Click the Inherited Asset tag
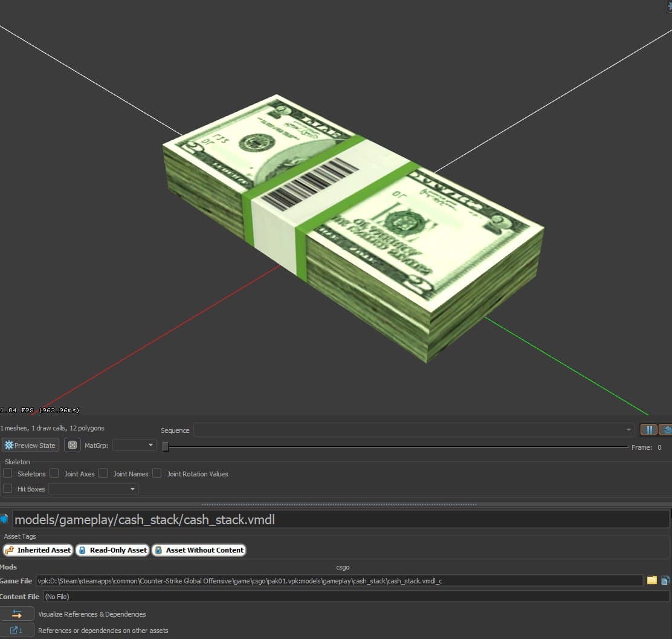Viewport: 672px width, 639px height. [37, 550]
